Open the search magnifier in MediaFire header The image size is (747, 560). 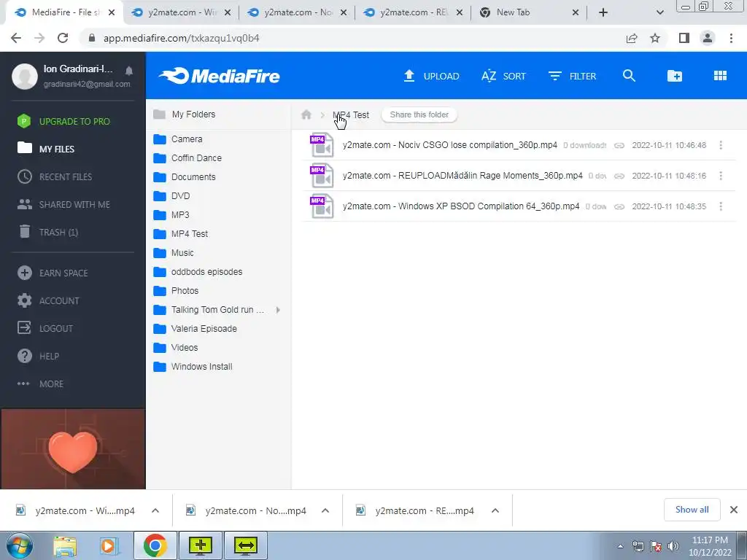(x=629, y=76)
